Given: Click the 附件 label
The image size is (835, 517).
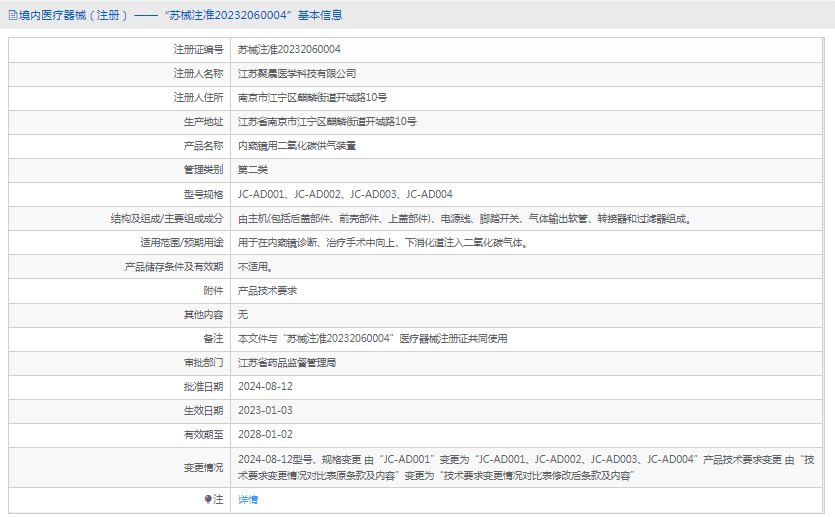Looking at the screenshot, I should [214, 291].
